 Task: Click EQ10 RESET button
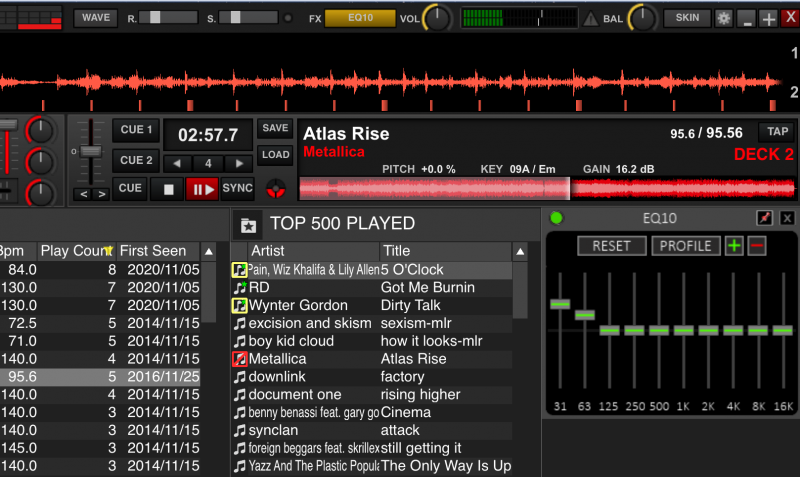pos(611,246)
